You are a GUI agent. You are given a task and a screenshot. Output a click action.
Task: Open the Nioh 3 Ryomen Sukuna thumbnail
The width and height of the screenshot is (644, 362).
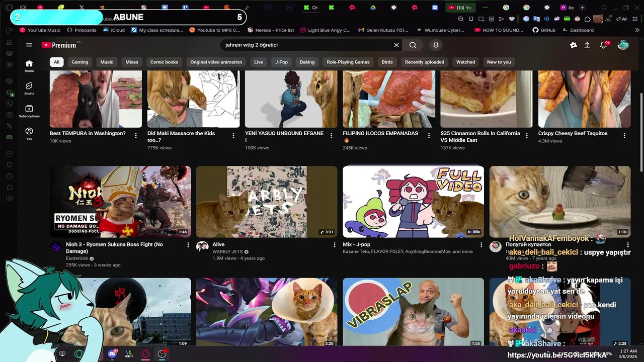(x=120, y=202)
